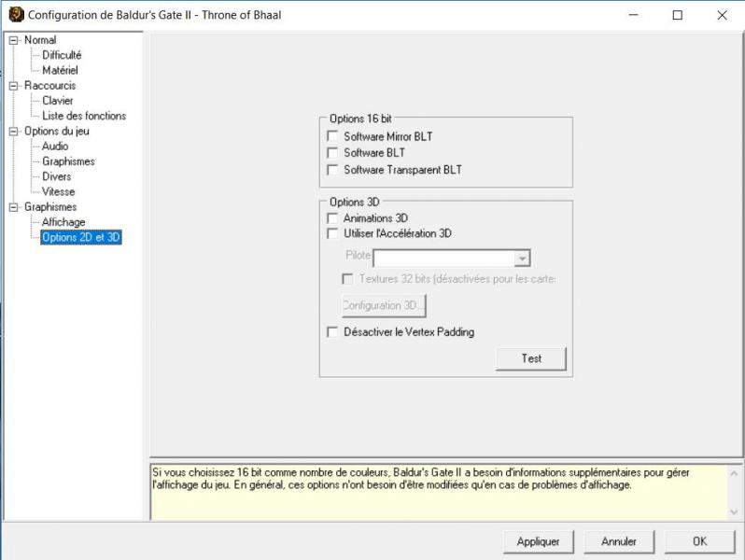Open Liste des fonctions page
Image resolution: width=745 pixels, height=560 pixels.
(84, 116)
